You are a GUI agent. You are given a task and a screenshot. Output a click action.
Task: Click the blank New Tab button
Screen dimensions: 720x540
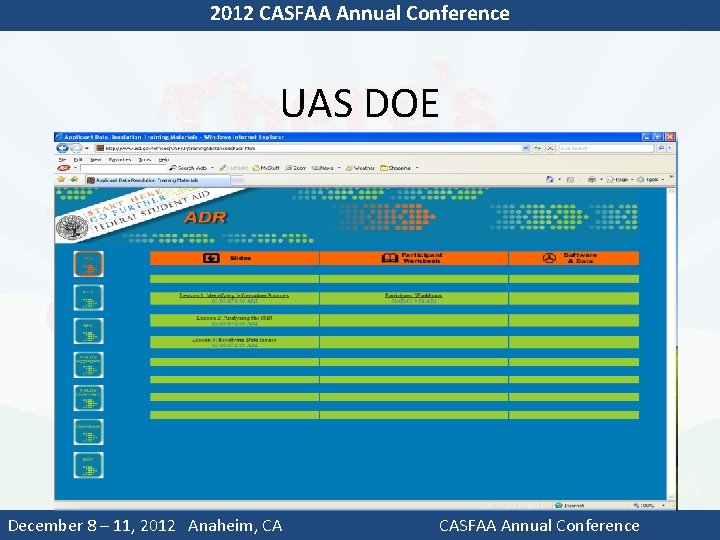237,181
